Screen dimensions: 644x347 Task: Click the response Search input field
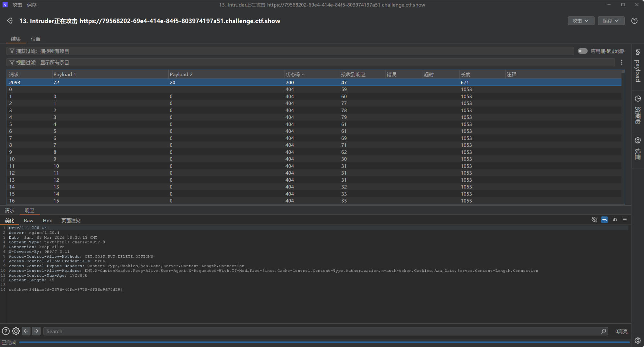(322, 331)
